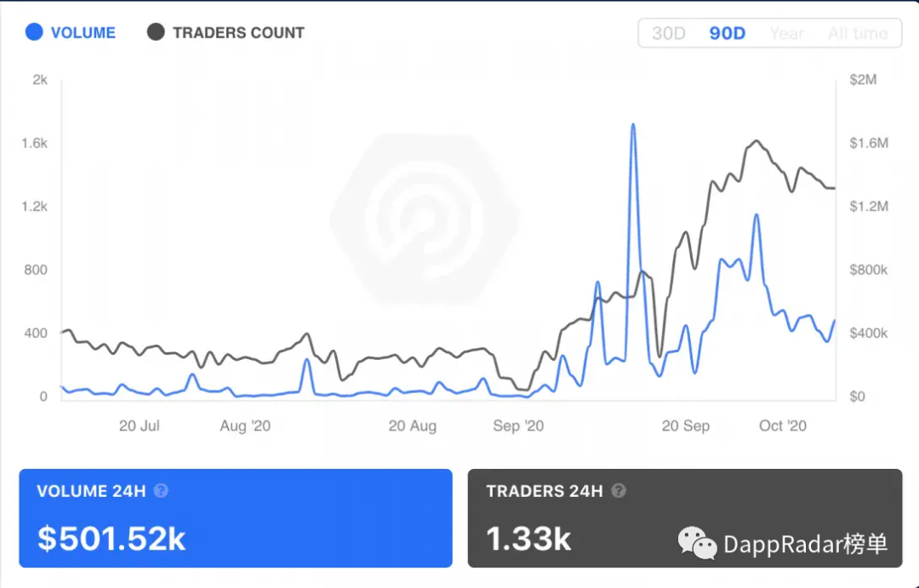Show All time chart range

tap(858, 33)
